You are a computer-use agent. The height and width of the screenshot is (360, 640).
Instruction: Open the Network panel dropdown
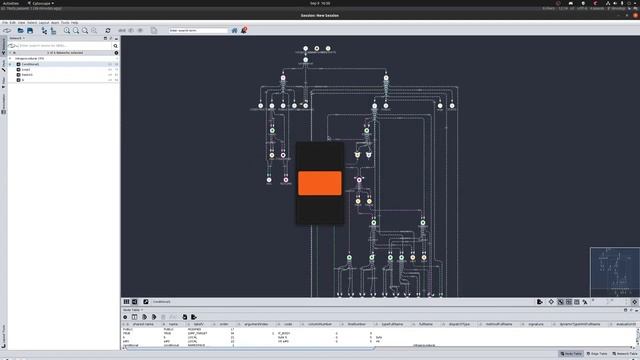[x=17, y=38]
